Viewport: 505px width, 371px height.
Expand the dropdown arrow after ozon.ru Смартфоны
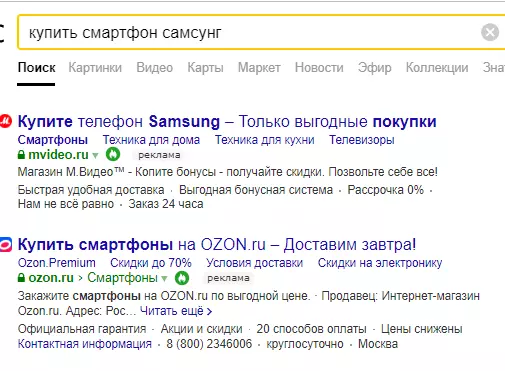click(164, 279)
